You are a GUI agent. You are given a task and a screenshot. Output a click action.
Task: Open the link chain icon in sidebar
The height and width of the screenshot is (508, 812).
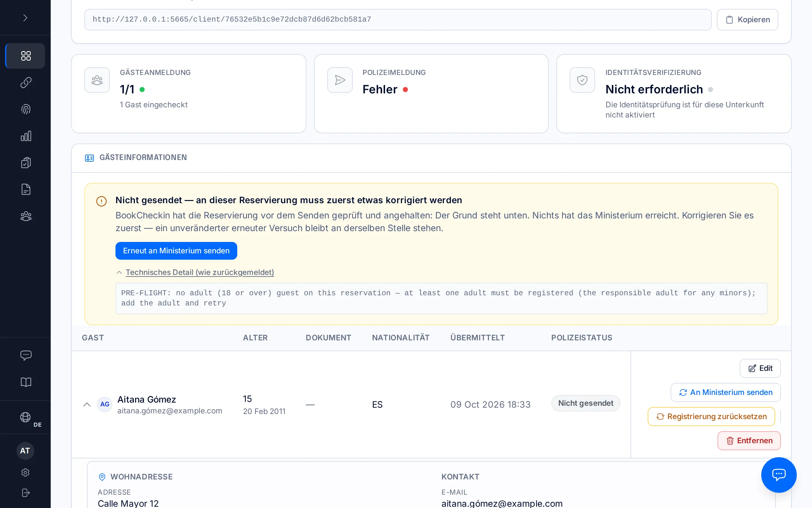tap(25, 83)
